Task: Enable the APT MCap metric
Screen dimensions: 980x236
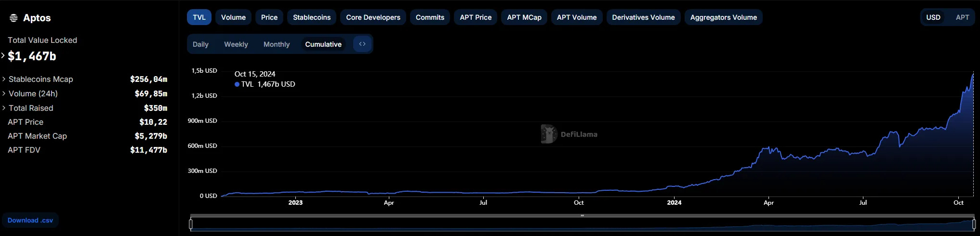Action: tap(524, 17)
